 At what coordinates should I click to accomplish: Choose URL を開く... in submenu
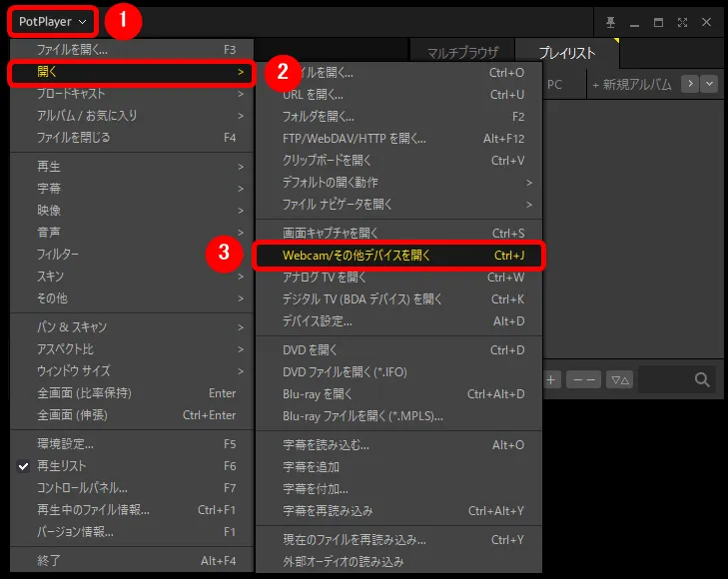398,95
